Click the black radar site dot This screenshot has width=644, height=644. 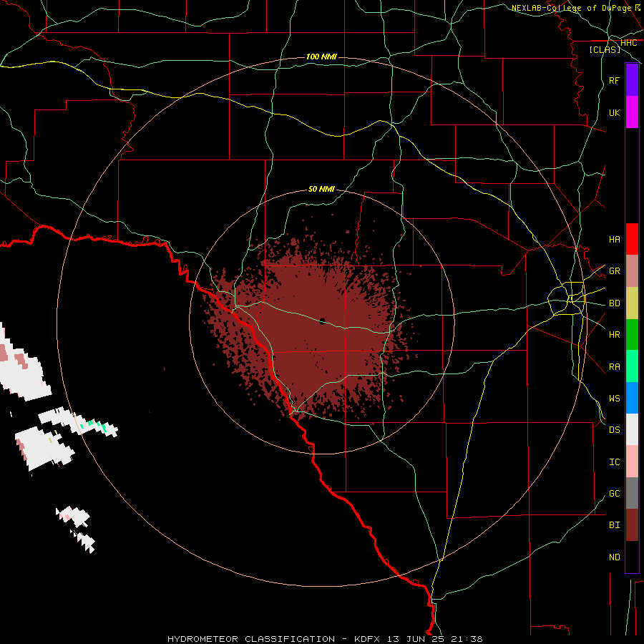pos(322,321)
